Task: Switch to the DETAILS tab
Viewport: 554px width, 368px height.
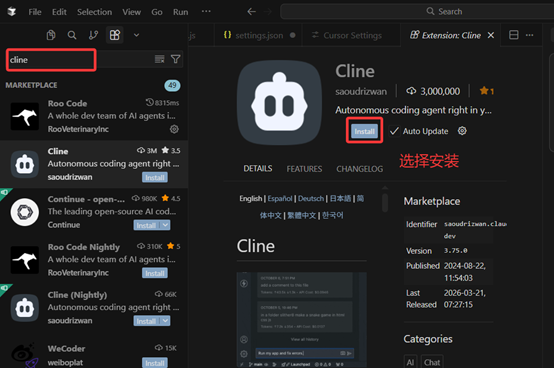Action: (258, 168)
